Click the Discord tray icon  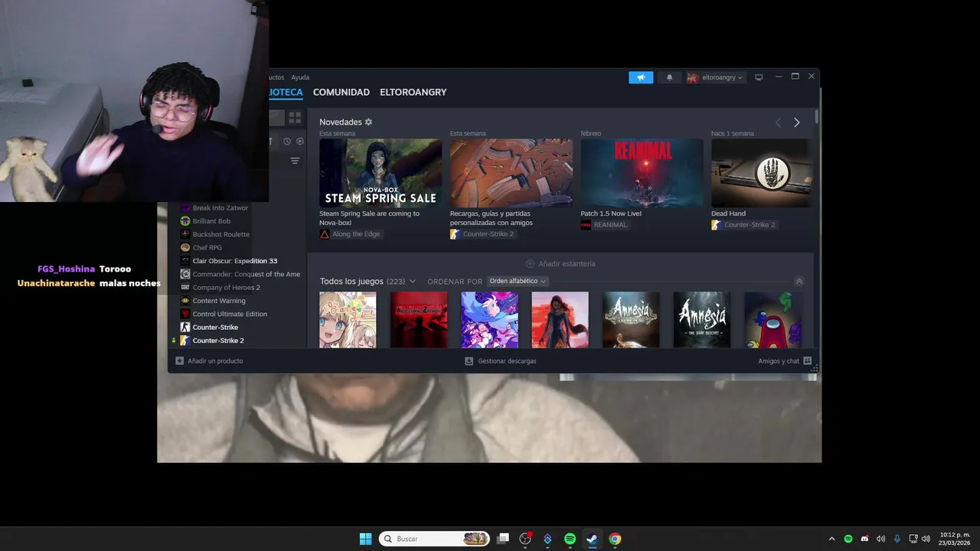tap(864, 539)
